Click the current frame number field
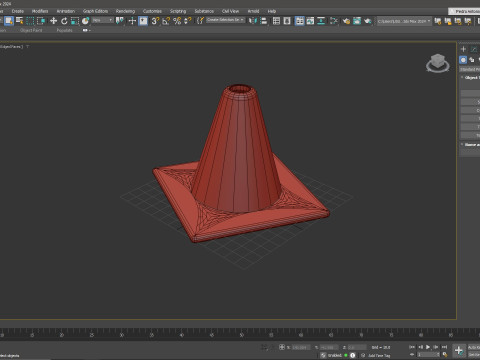The image size is (480, 360). pos(428,354)
